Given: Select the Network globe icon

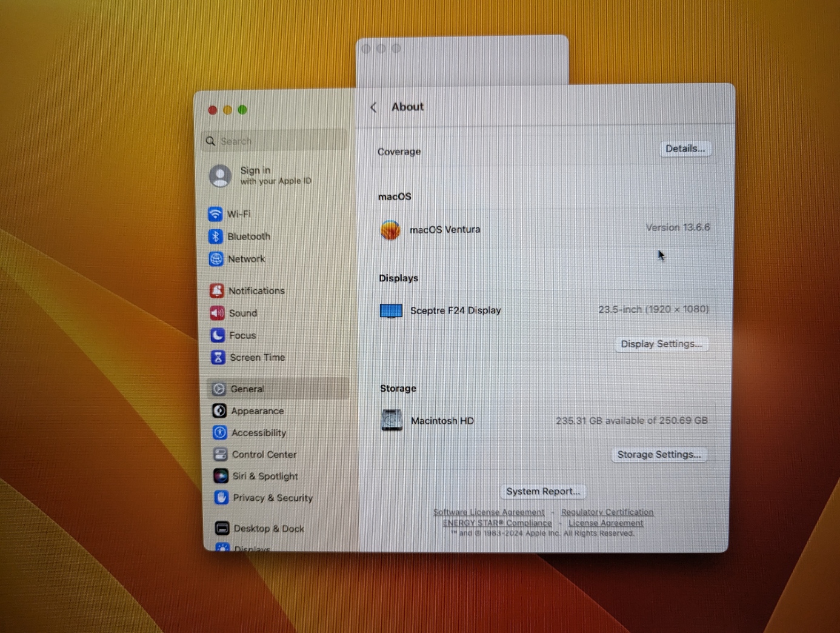Looking at the screenshot, I should (216, 259).
